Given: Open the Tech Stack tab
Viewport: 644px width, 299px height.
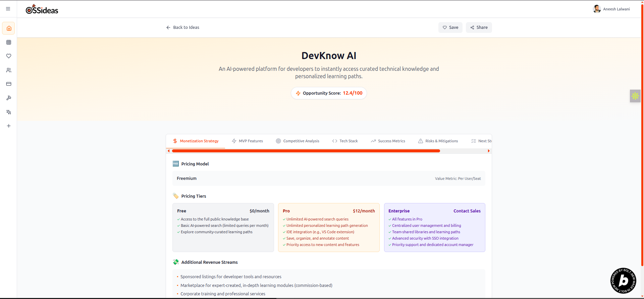Looking at the screenshot, I should [345, 141].
